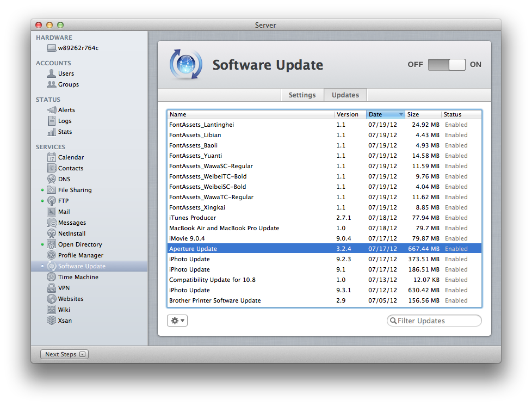Screen dimensions: 532x406
Task: Select the FontAssets_Baoli update row
Action: 324,145
